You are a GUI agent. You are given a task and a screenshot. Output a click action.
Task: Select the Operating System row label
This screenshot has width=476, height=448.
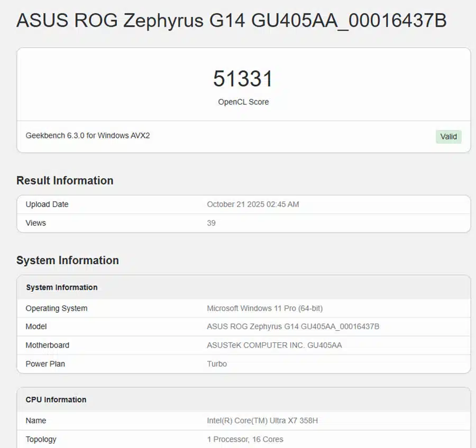click(x=57, y=309)
